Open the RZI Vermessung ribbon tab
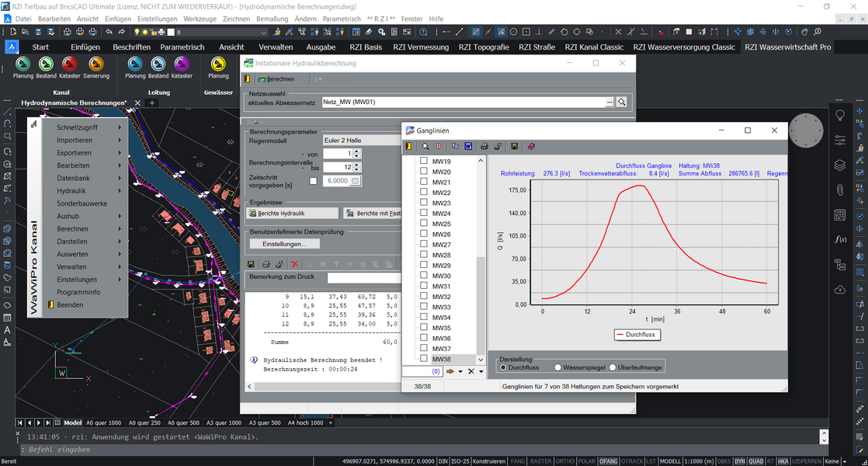Viewport: 868px width, 466px height. point(421,47)
